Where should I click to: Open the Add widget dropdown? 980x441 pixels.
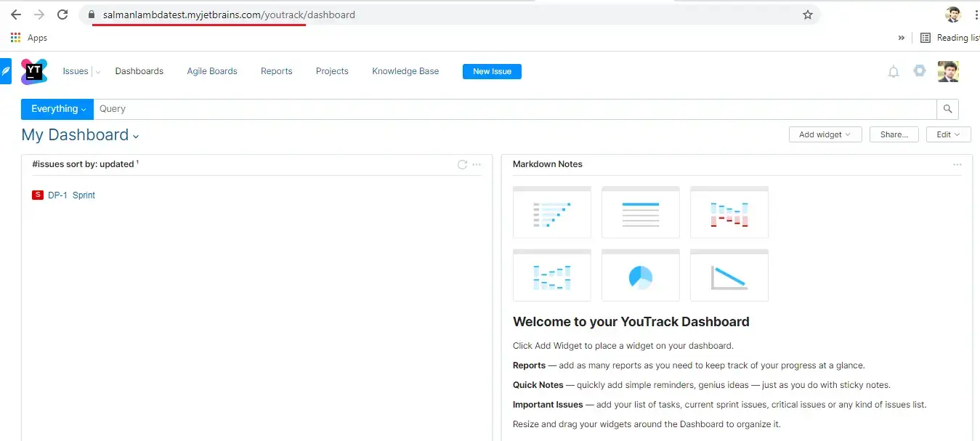[x=825, y=134]
